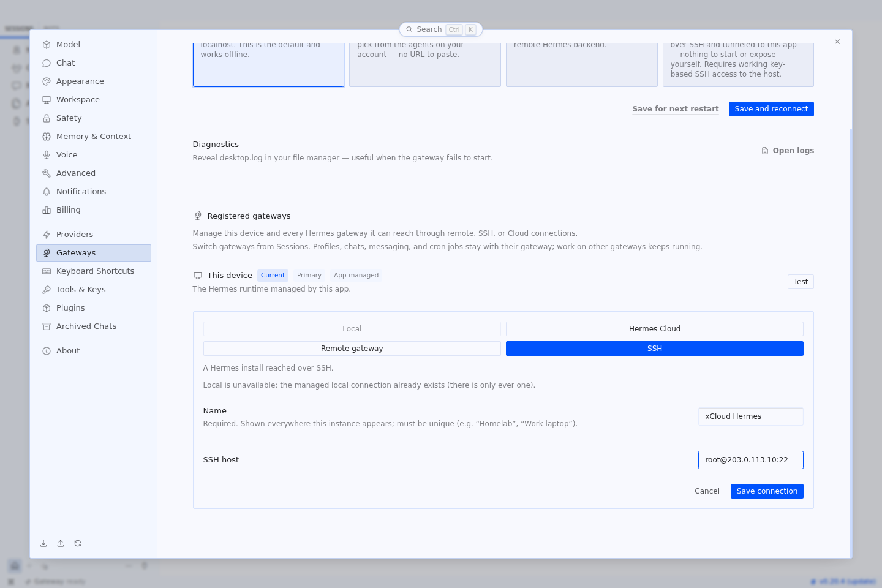This screenshot has height=588, width=882.
Task: Click the Primary badge
Action: point(309,276)
